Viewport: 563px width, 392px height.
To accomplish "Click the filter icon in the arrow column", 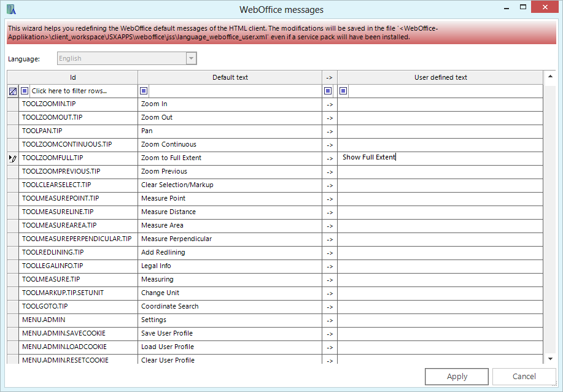I will point(328,91).
